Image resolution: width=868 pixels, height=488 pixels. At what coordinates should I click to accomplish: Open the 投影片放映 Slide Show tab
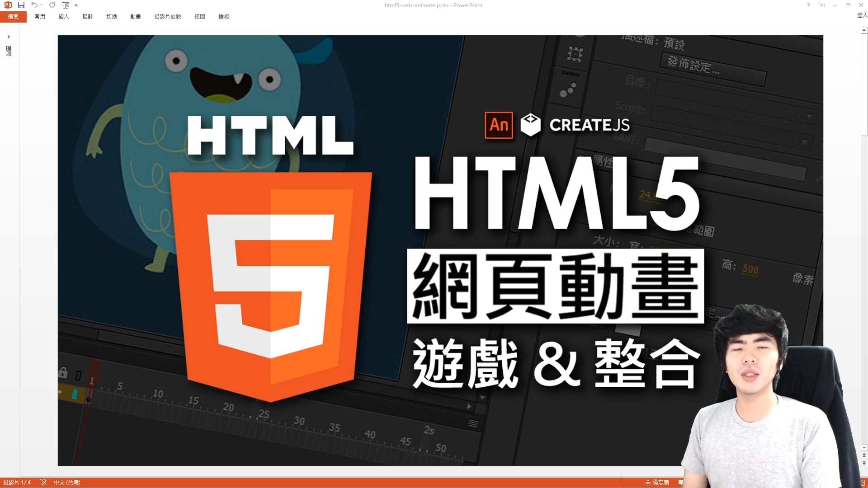click(x=167, y=17)
